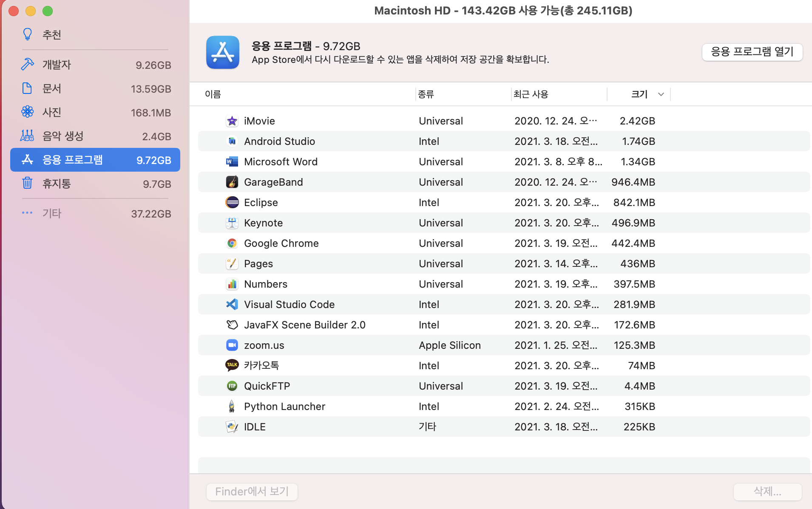Click Visual Studio Code name text
The height and width of the screenshot is (509, 812).
289,305
